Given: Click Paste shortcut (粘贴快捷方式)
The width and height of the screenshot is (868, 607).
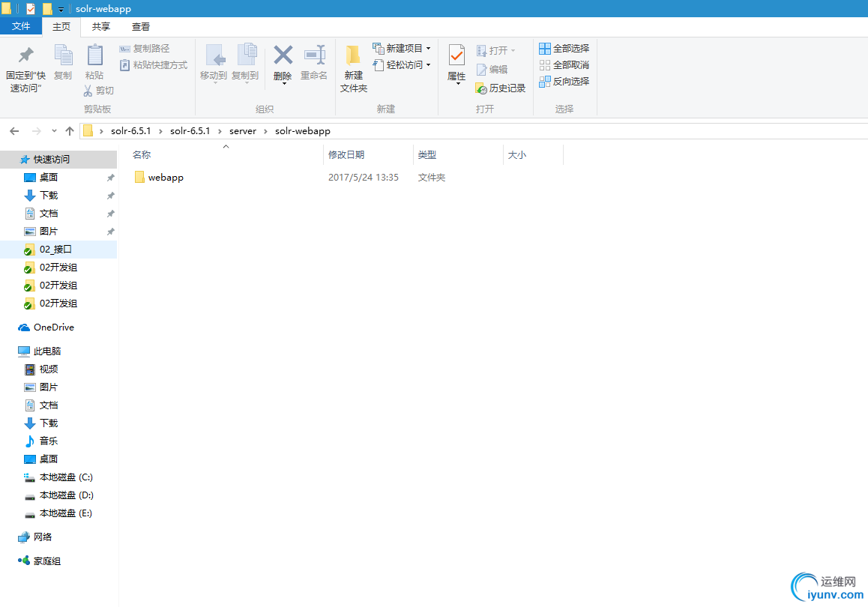Looking at the screenshot, I should [154, 65].
